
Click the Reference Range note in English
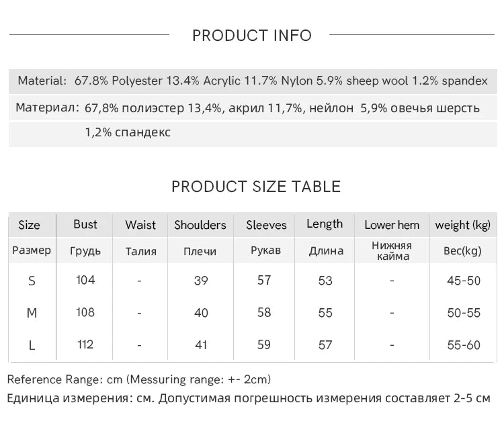click(139, 379)
